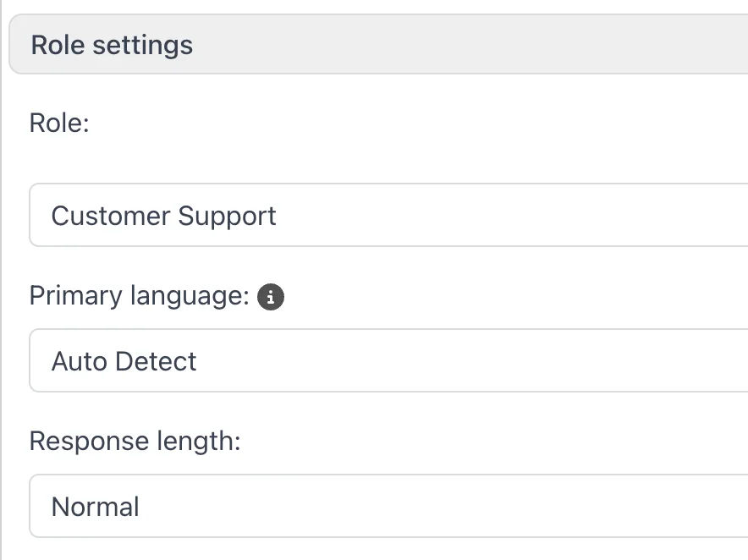Select the "Customer Support" text in Role field

[163, 216]
